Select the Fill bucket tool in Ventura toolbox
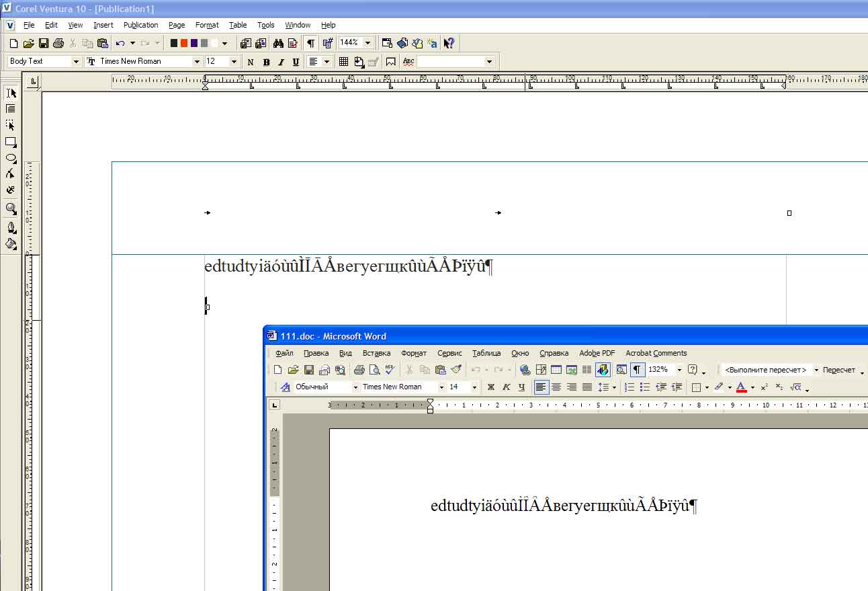Viewport: 868px width, 591px height. pos(11,243)
